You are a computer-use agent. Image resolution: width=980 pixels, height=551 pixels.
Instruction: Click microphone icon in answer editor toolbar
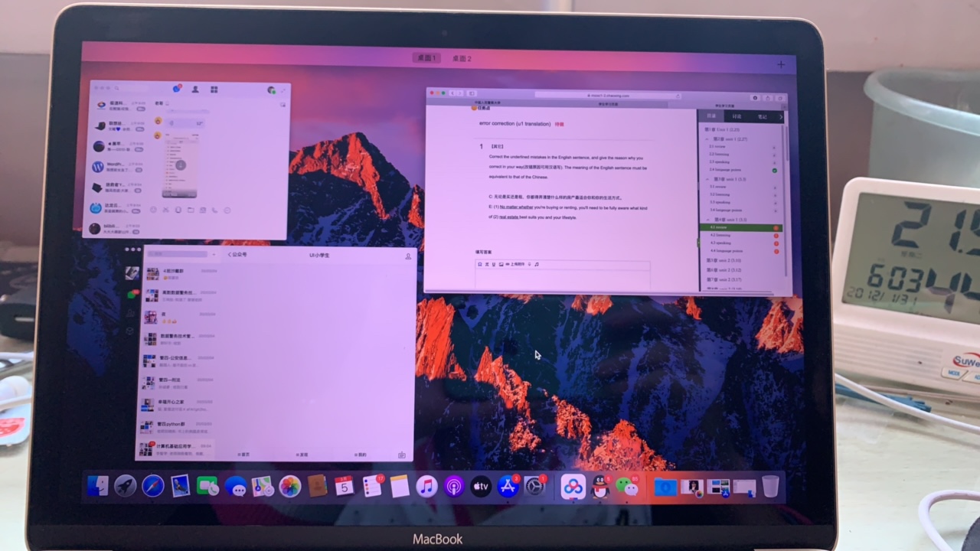tap(529, 264)
